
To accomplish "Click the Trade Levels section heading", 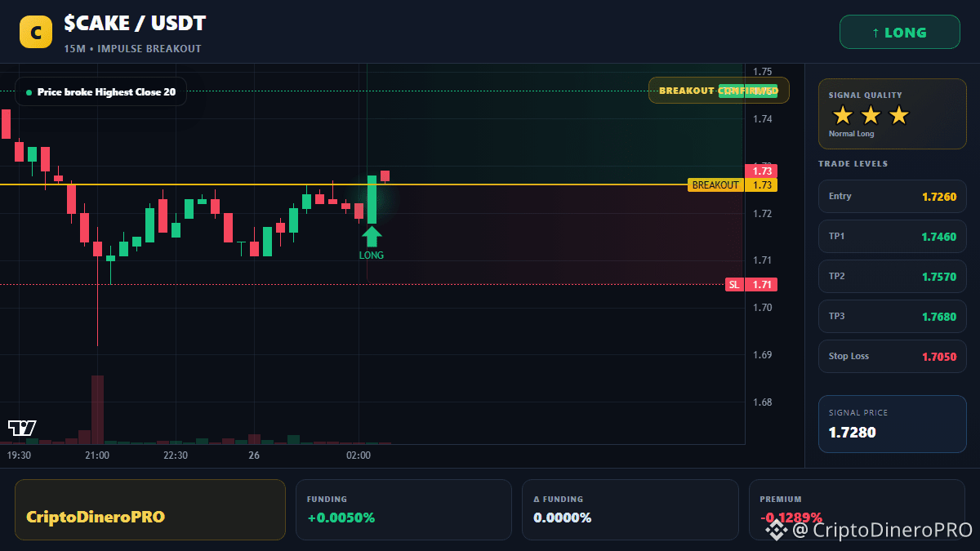I will click(x=853, y=164).
